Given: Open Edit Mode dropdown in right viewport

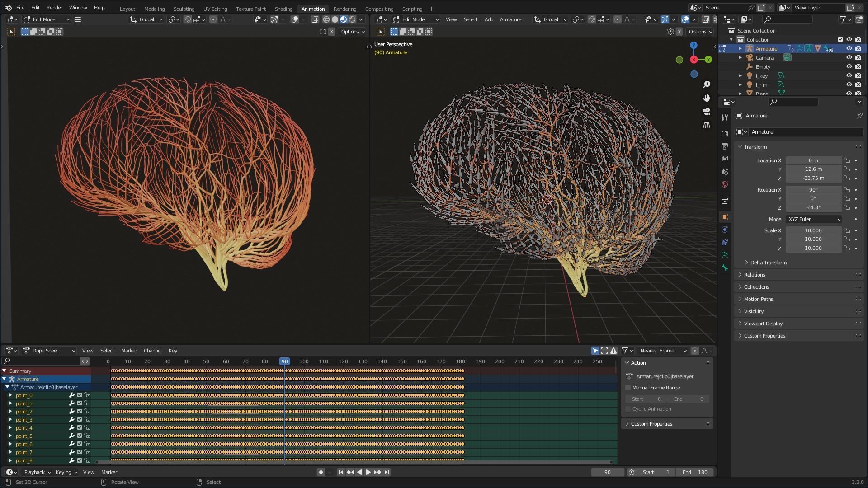Looking at the screenshot, I should (x=416, y=19).
